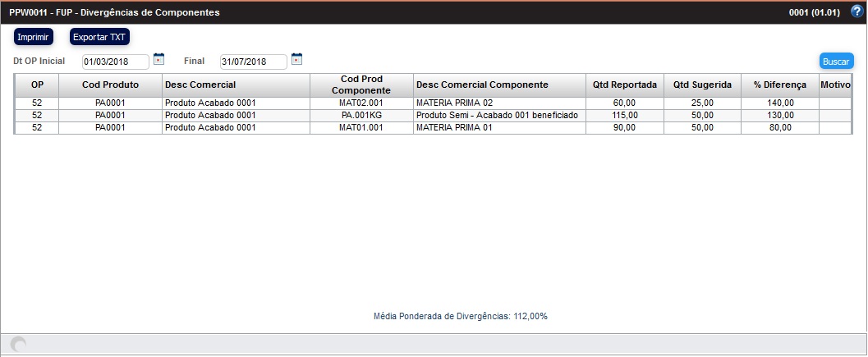This screenshot has height=357, width=868.
Task: Select the PA.001KG component row
Action: pos(361,115)
